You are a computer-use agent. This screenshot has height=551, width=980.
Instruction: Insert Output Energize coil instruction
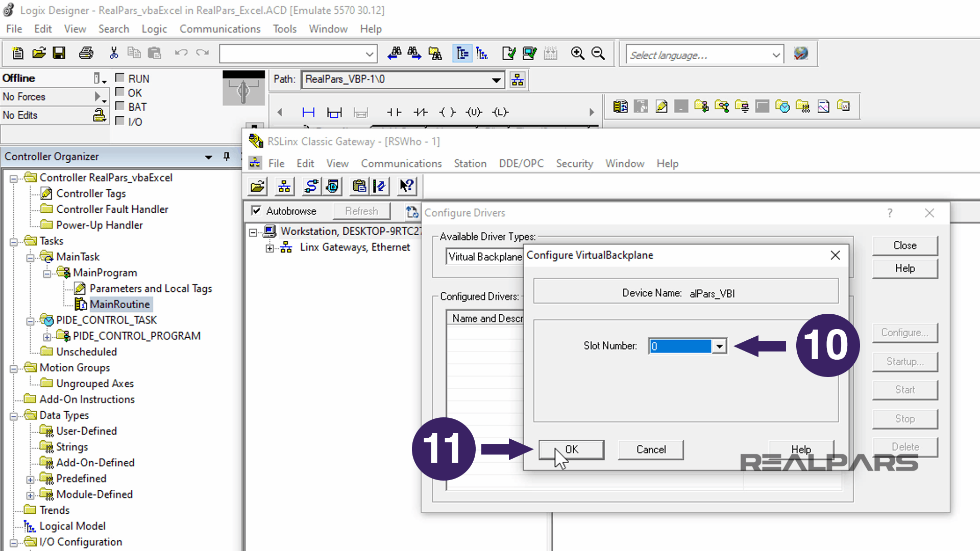point(447,112)
